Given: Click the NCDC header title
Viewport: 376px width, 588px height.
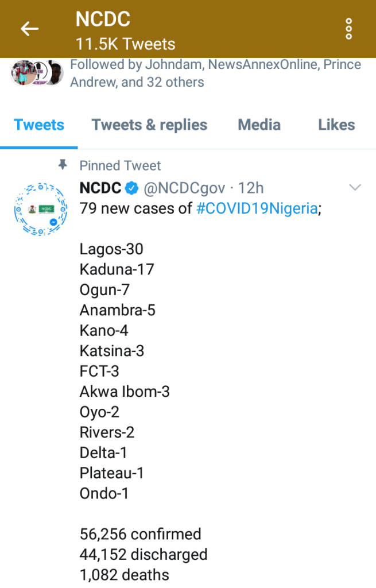Looking at the screenshot, I should (x=103, y=19).
